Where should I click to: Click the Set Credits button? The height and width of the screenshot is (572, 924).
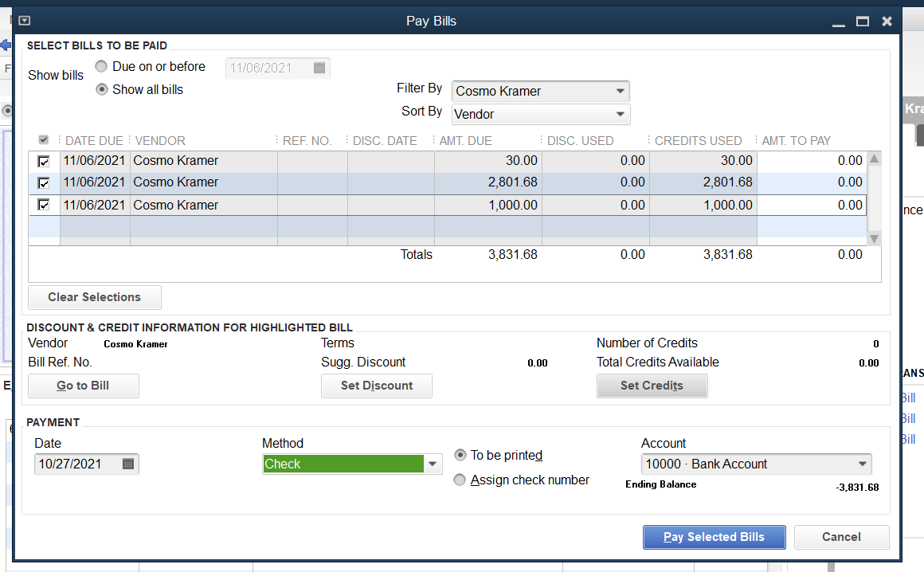[x=652, y=386]
